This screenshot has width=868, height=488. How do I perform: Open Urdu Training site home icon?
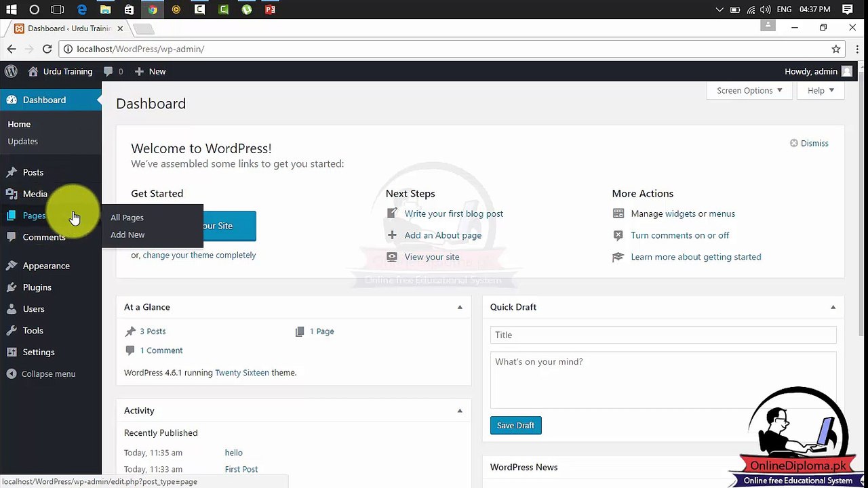tap(33, 71)
